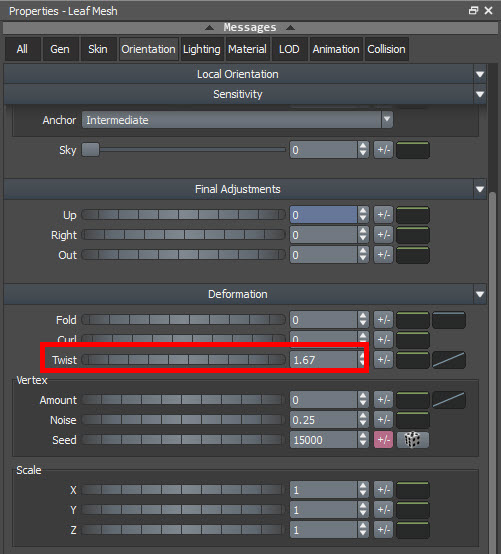The height and width of the screenshot is (554, 501).
Task: Open the Up variance curve box
Action: (x=413, y=215)
